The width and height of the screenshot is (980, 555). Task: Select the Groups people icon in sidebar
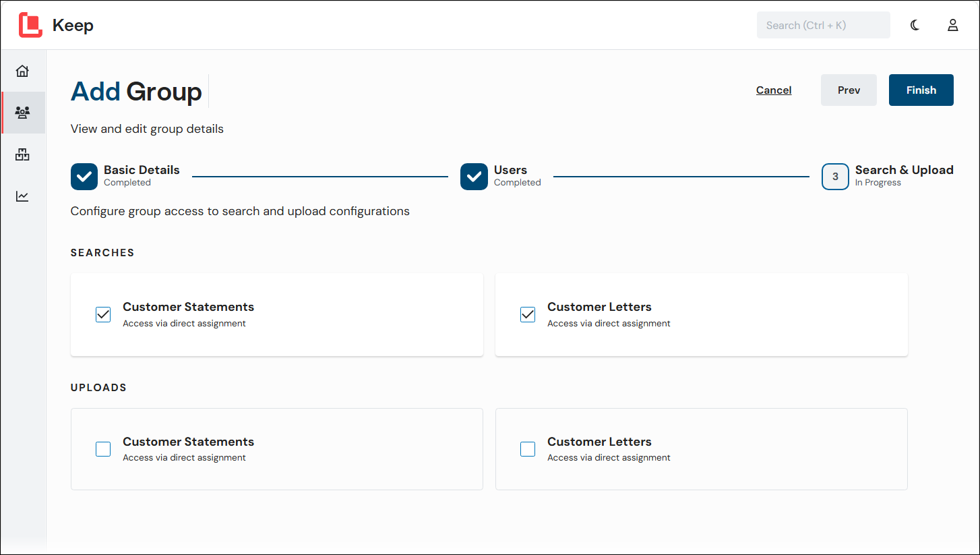(x=22, y=113)
